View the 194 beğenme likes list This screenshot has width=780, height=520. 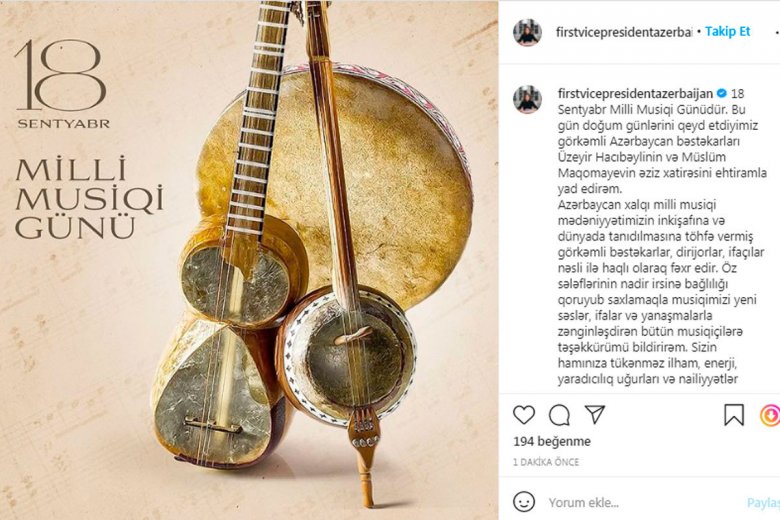click(x=552, y=441)
